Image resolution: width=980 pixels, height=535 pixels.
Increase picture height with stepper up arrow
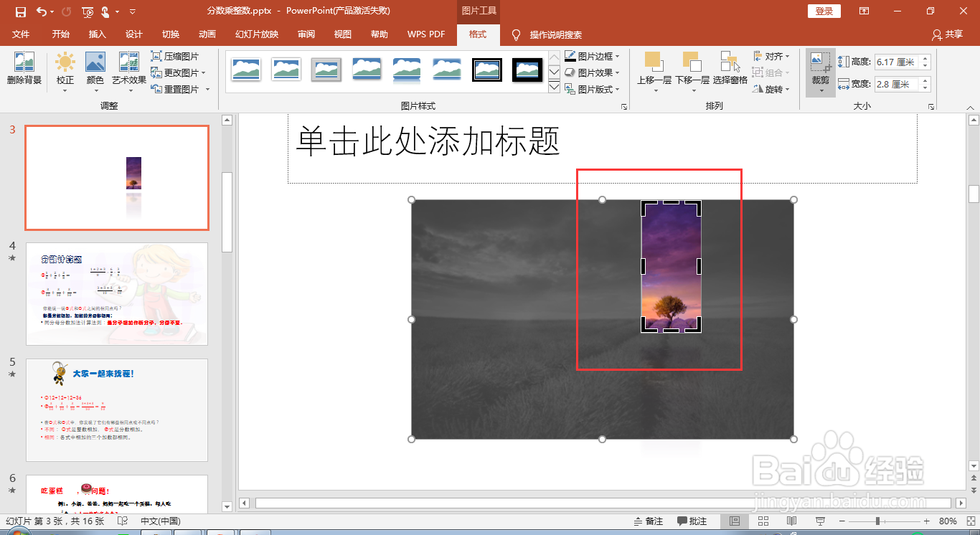pos(925,59)
